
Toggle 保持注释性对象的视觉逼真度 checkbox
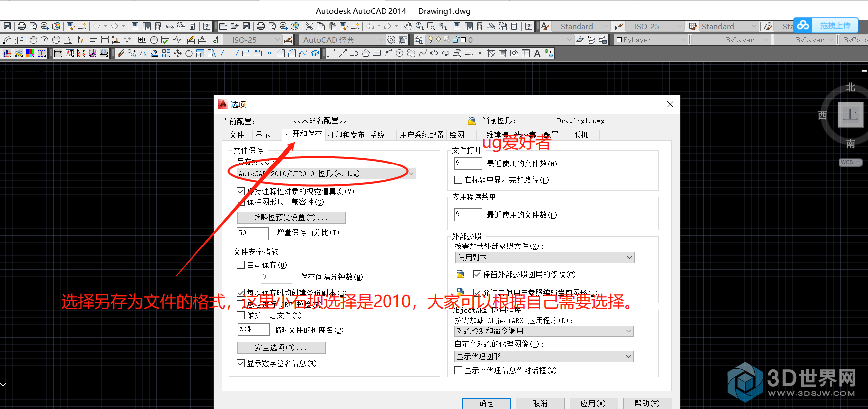241,191
